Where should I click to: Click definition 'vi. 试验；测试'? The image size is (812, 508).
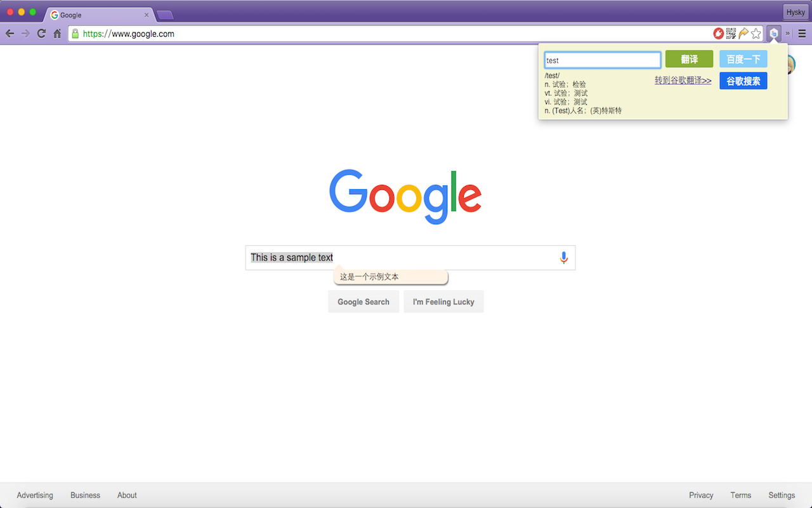click(x=566, y=102)
